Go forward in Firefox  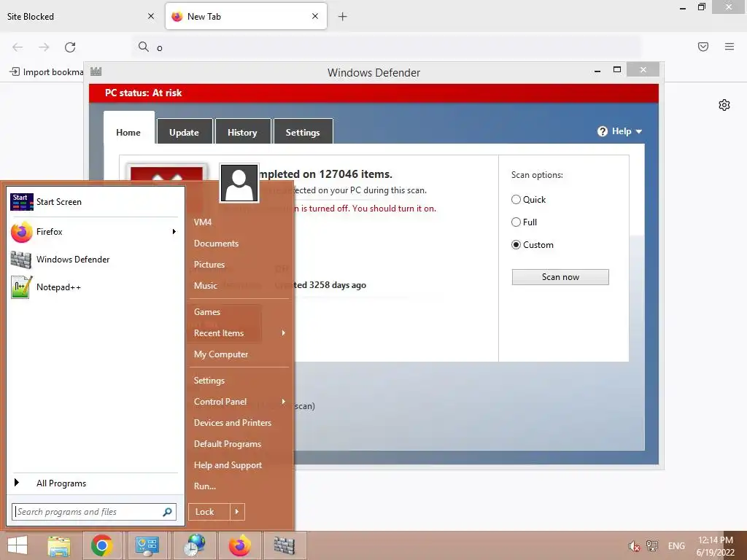coord(44,47)
